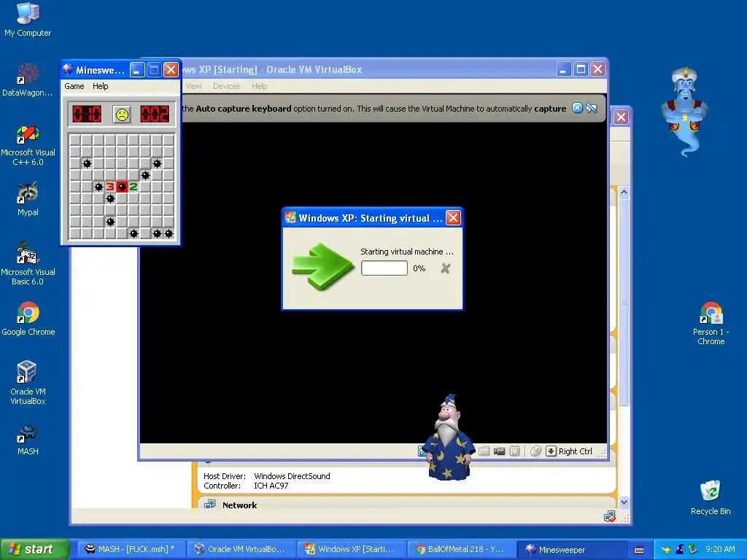
Task: Open VirtualBox VM window Help menu
Action: [259, 86]
